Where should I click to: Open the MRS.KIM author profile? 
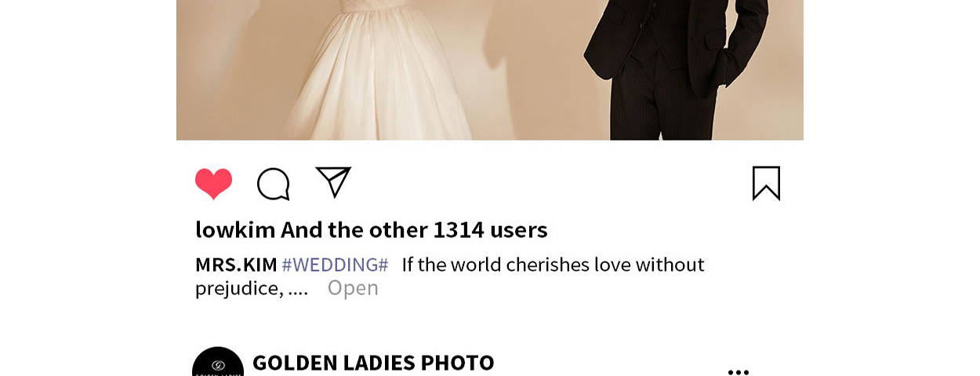point(236,265)
